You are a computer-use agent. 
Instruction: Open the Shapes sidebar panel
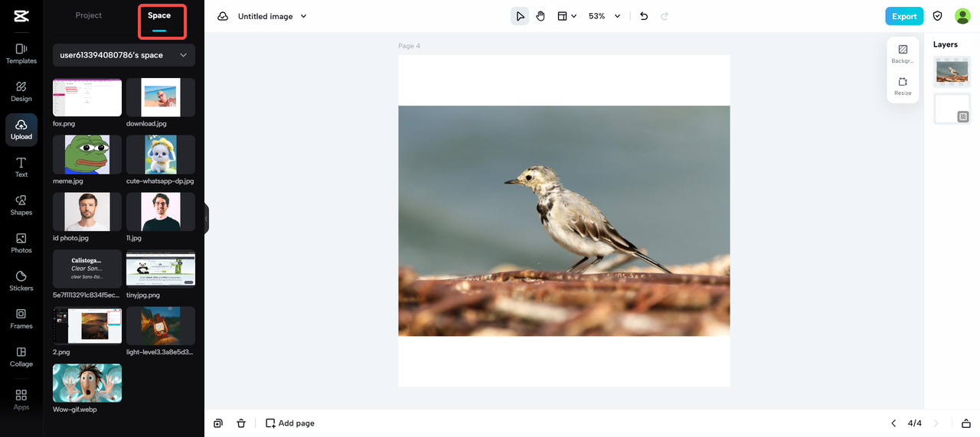[21, 205]
